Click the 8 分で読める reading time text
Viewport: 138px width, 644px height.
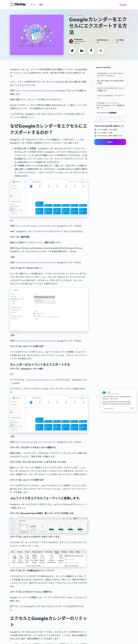(x=120, y=41)
